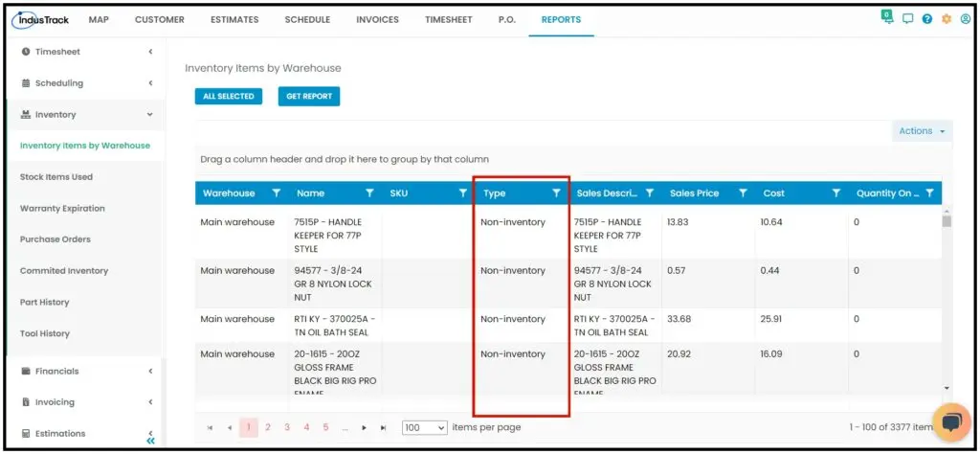Open Purchase Orders report
Screen dimensions: 980x454
[55, 239]
